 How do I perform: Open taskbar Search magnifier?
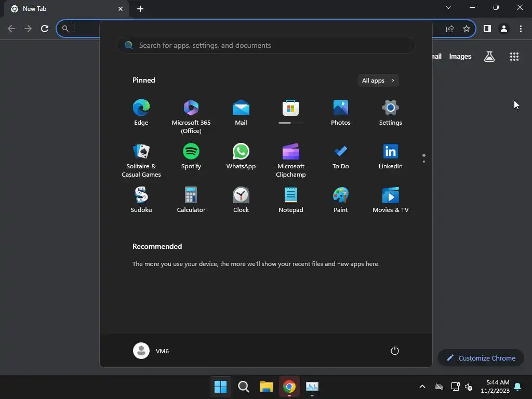(244, 387)
